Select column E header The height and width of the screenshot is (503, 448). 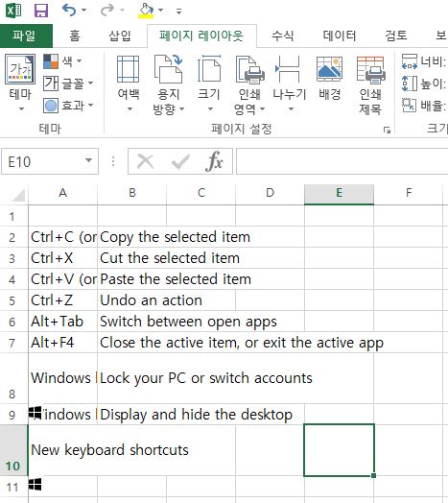tap(339, 193)
